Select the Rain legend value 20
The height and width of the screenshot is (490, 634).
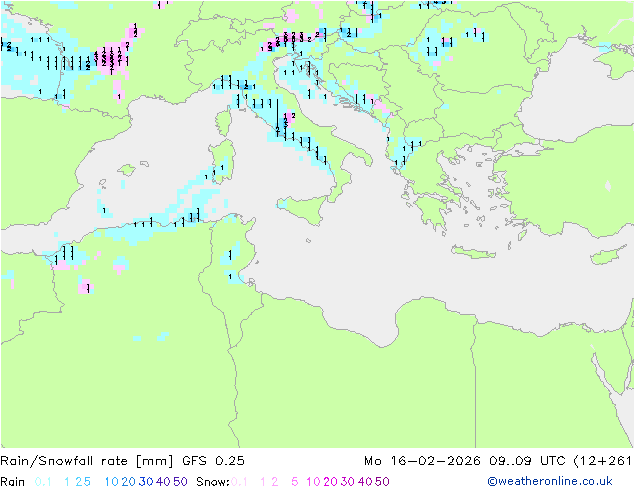click(x=129, y=482)
